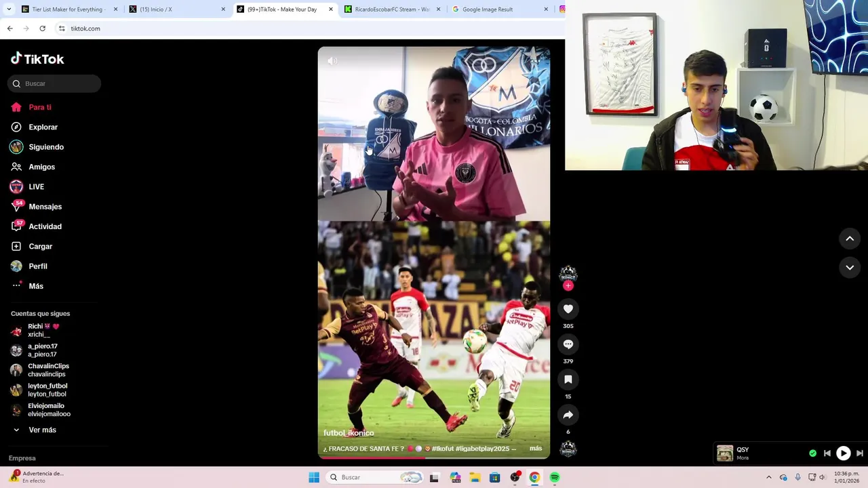Open your Perfil page
868x488 pixels.
[29, 266]
